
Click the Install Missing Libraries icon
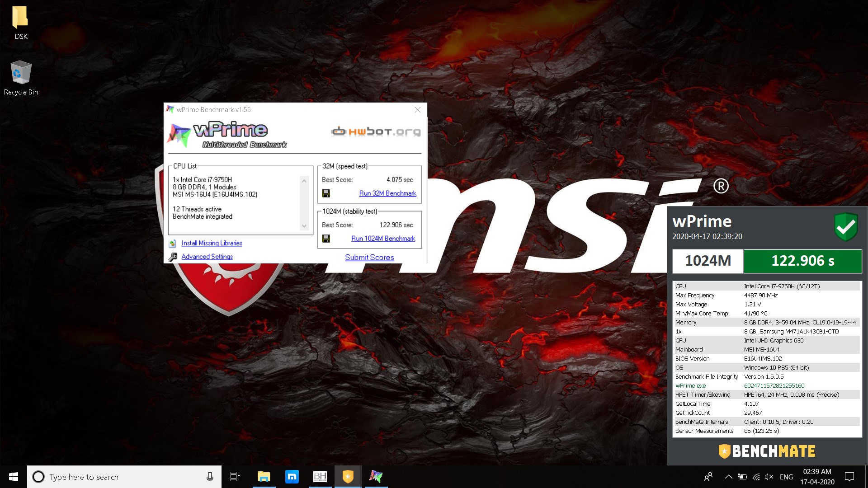click(x=173, y=244)
